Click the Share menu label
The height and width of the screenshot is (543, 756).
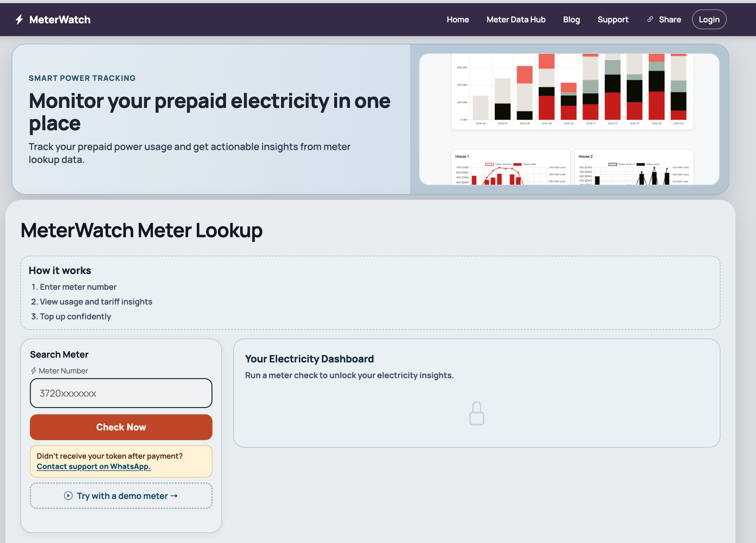pyautogui.click(x=670, y=20)
